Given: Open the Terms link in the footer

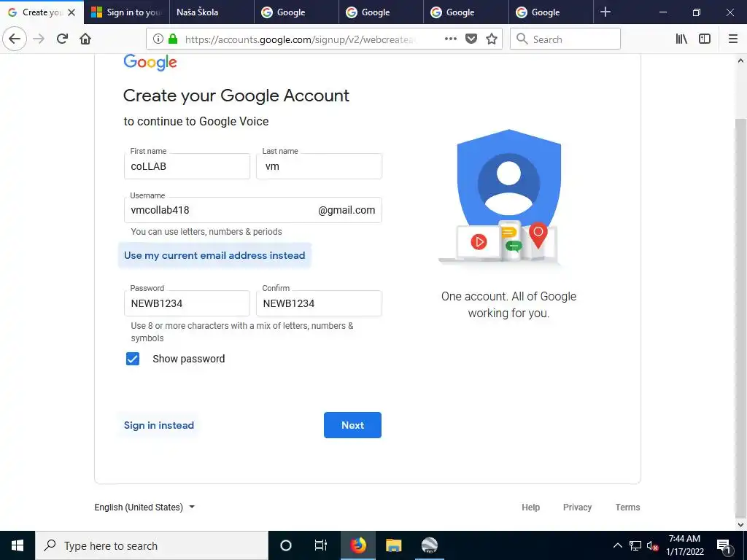Looking at the screenshot, I should tap(627, 507).
